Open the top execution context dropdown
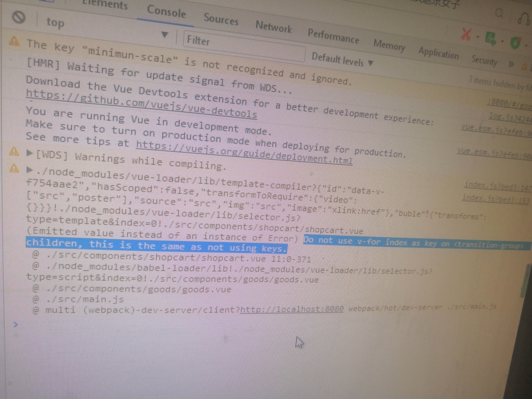The image size is (532, 399). coord(107,28)
